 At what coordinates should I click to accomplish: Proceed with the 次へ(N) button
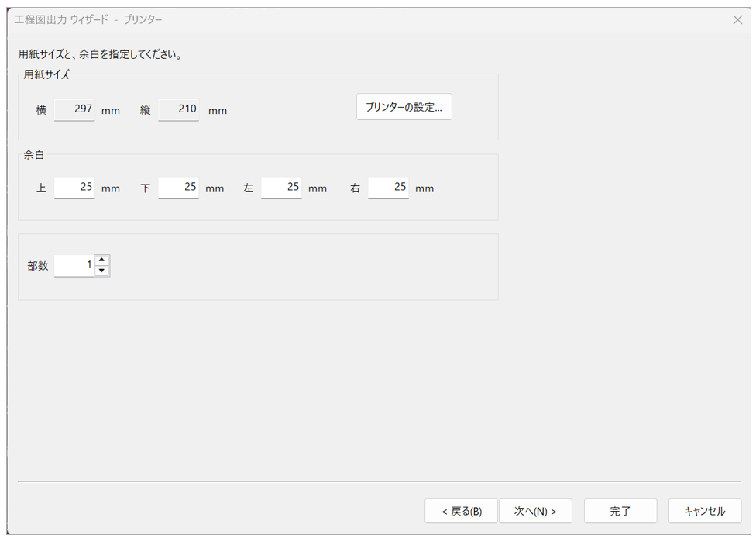point(535,511)
